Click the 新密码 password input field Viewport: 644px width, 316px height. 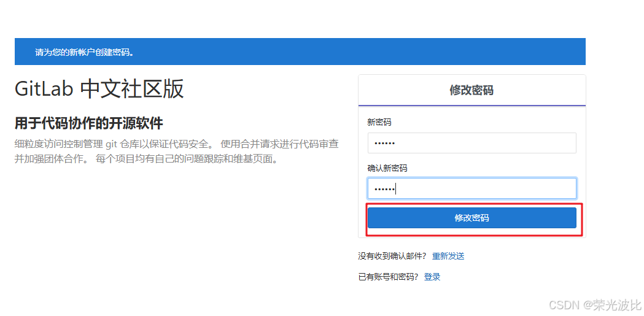(472, 143)
